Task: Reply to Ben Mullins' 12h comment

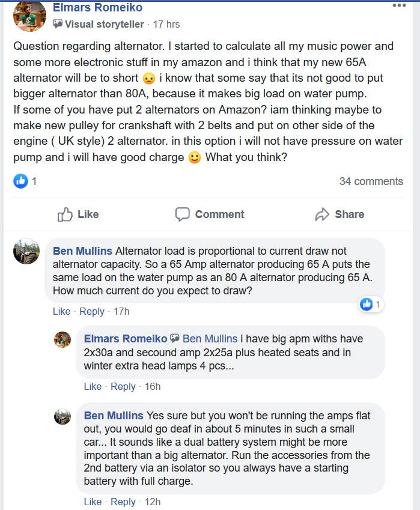Action: [x=123, y=502]
